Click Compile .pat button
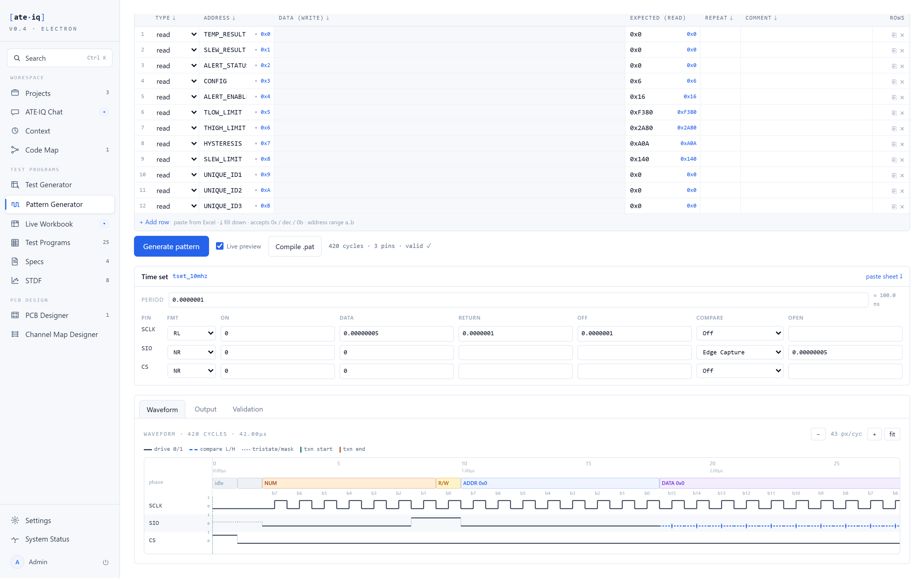 coord(295,246)
